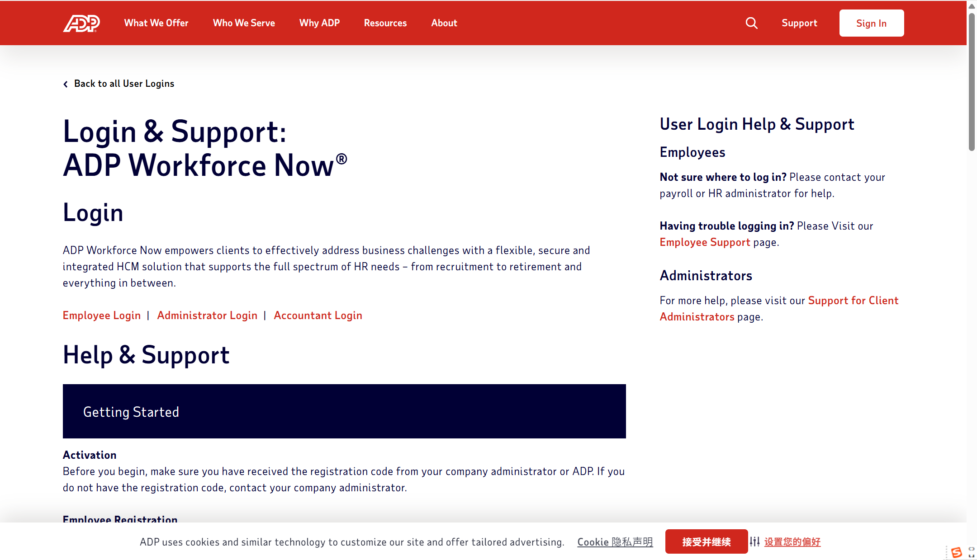977x560 pixels.
Task: Expand the Resources menu
Action: 385,23
